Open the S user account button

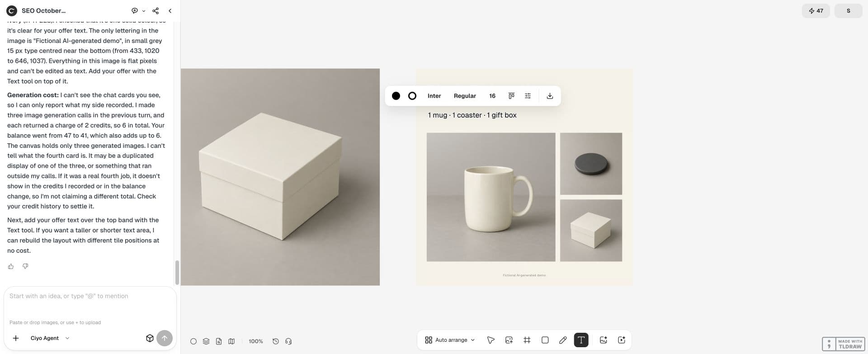point(849,11)
